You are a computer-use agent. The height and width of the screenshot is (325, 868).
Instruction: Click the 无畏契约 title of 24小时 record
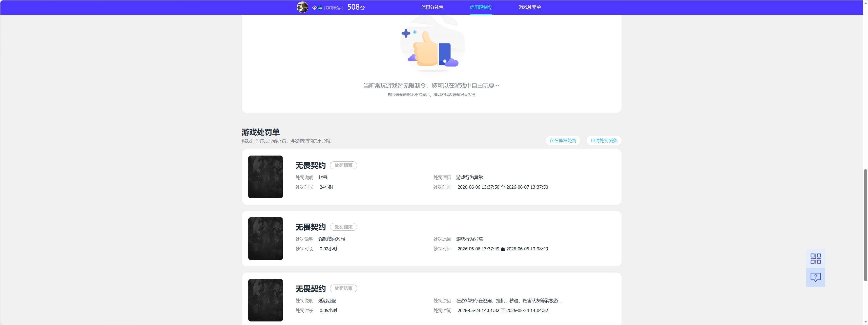click(x=310, y=165)
